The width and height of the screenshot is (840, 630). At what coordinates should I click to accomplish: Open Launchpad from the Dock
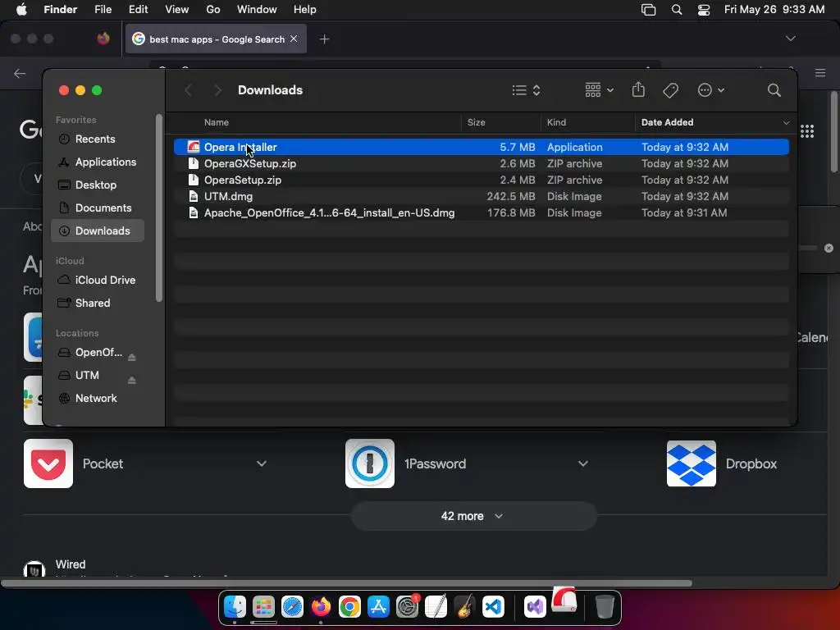[x=263, y=607]
